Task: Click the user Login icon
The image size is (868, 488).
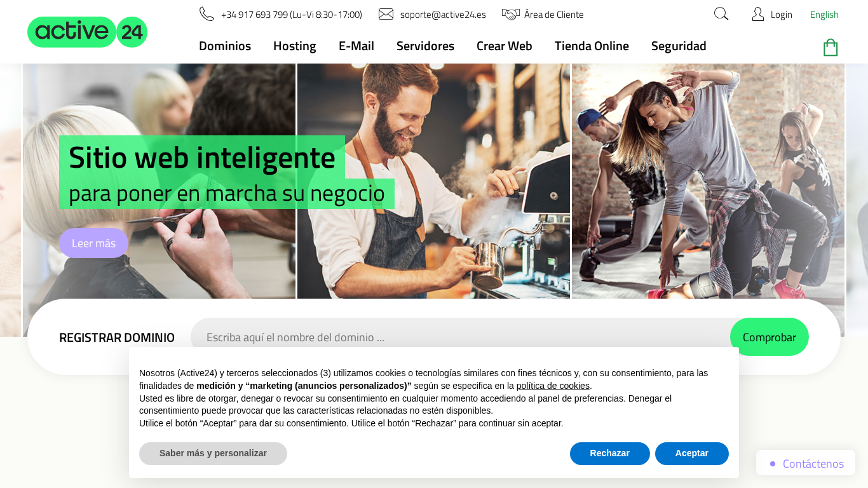Action: click(x=757, y=14)
